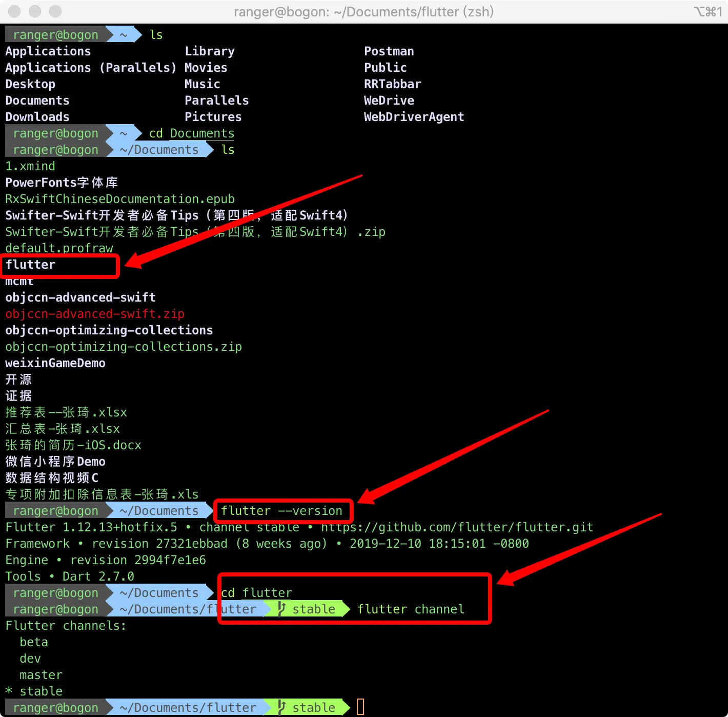Click the 'master' channel entry
This screenshot has height=717, width=728.
click(41, 675)
